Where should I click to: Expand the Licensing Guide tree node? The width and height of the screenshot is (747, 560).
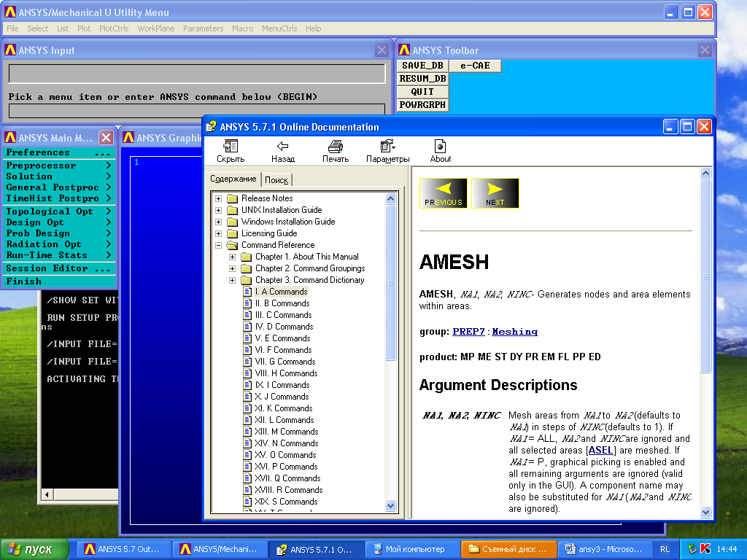tap(218, 233)
